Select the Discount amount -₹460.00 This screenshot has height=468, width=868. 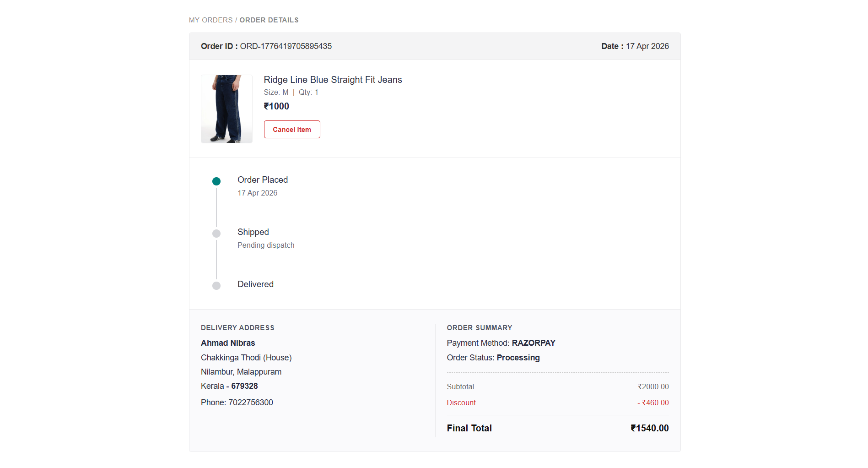[653, 403]
